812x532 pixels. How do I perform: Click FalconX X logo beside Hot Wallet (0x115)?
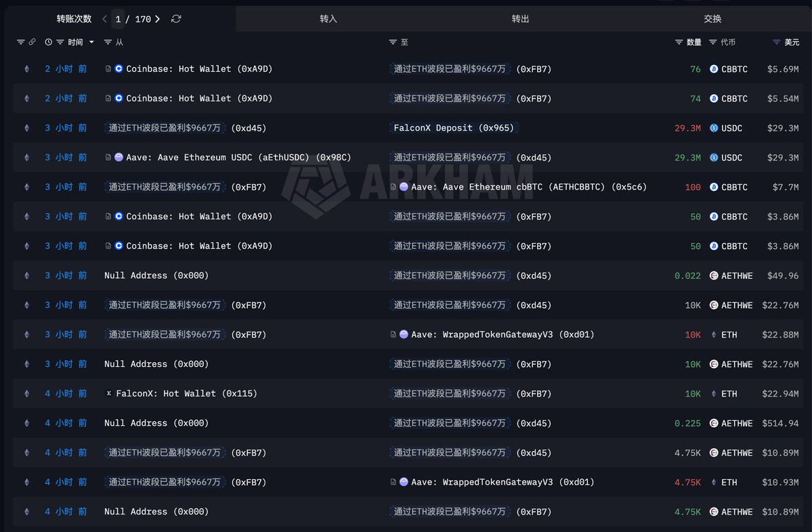coord(109,393)
